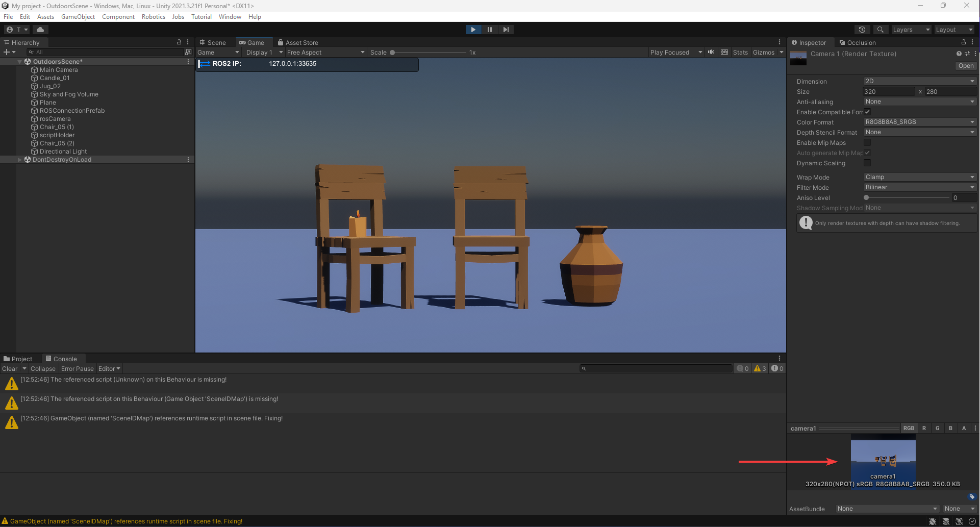Click the Console search field
Viewport: 980px width, 527px height.
point(656,368)
